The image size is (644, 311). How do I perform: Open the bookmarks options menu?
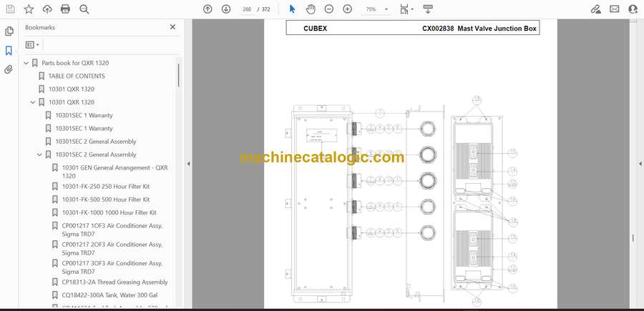[32, 44]
